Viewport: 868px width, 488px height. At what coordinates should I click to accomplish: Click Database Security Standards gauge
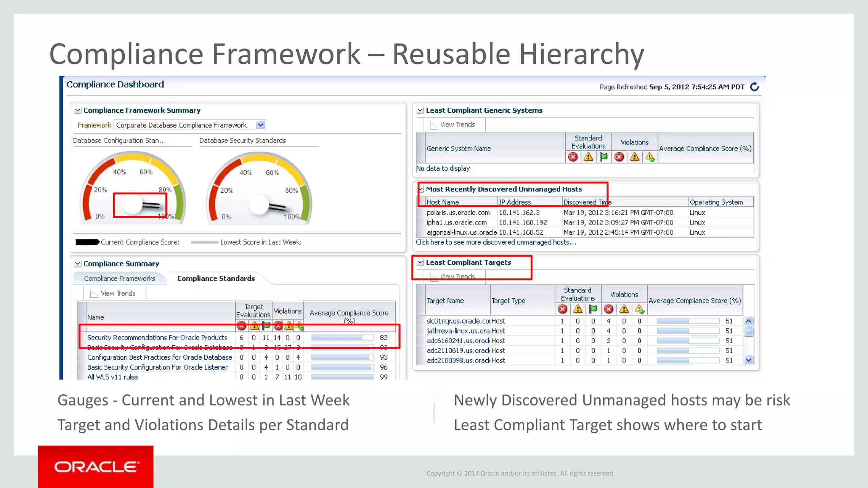(x=259, y=189)
